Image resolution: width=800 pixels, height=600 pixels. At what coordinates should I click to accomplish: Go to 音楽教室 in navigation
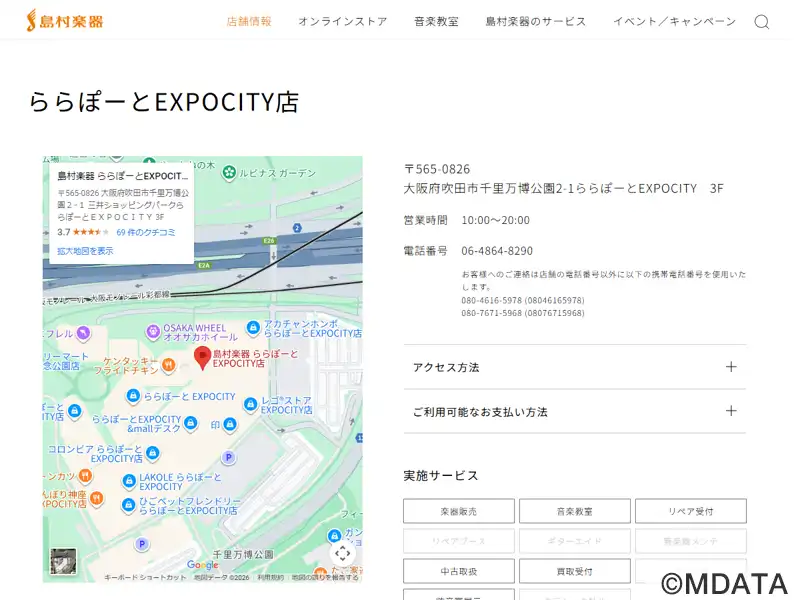point(436,22)
